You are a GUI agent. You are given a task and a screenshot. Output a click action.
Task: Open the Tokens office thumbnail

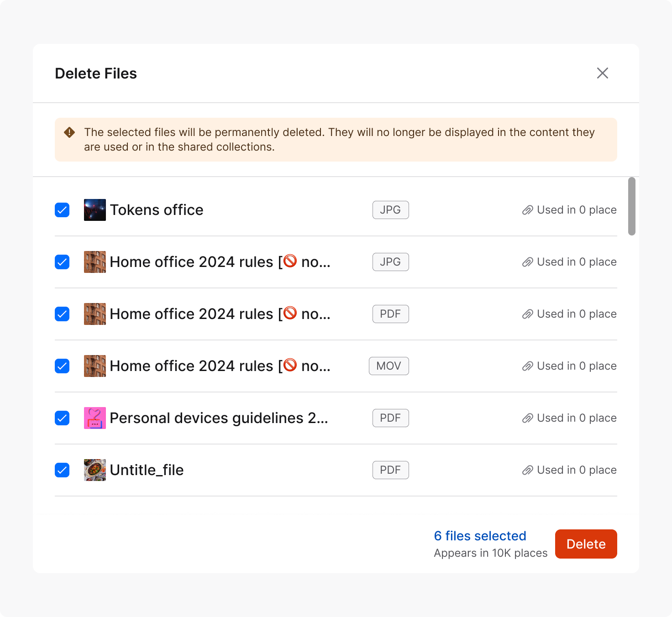click(95, 210)
